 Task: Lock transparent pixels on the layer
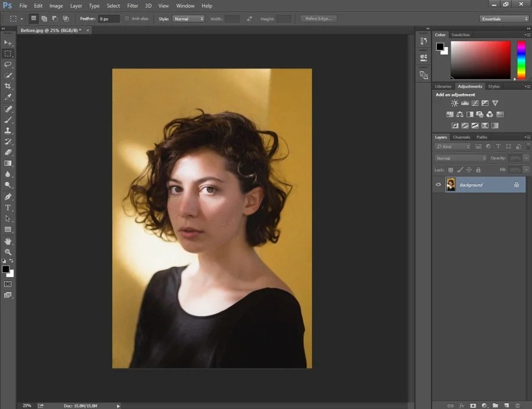tap(451, 169)
